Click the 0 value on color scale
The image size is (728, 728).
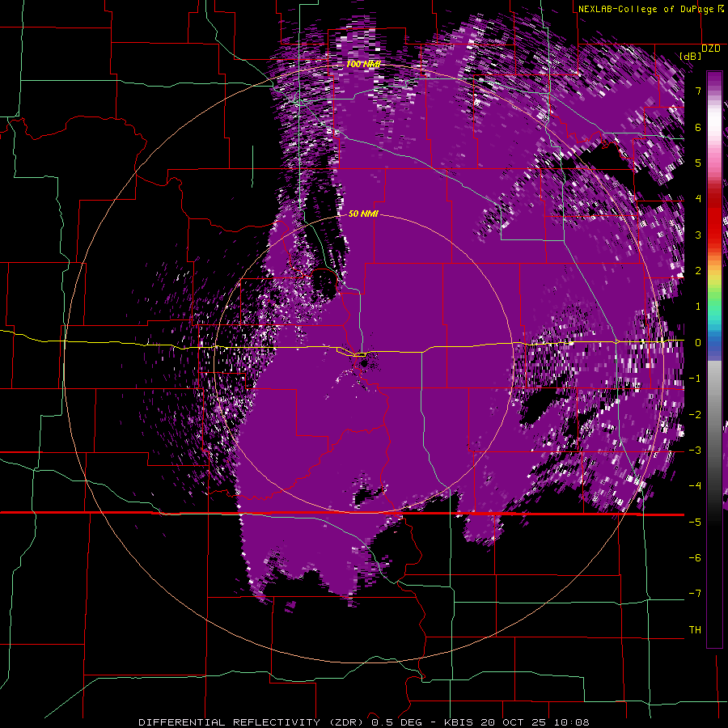point(698,343)
